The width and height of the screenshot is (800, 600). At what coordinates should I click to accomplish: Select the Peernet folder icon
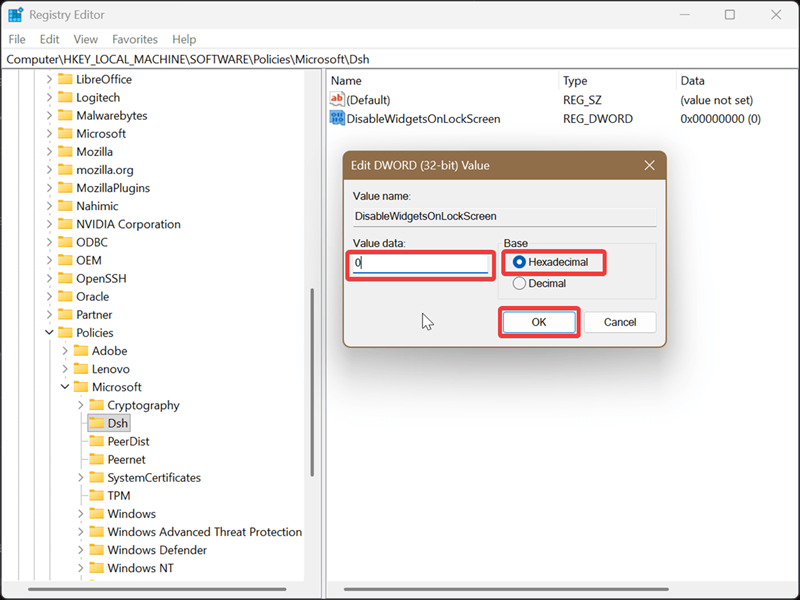pos(96,459)
